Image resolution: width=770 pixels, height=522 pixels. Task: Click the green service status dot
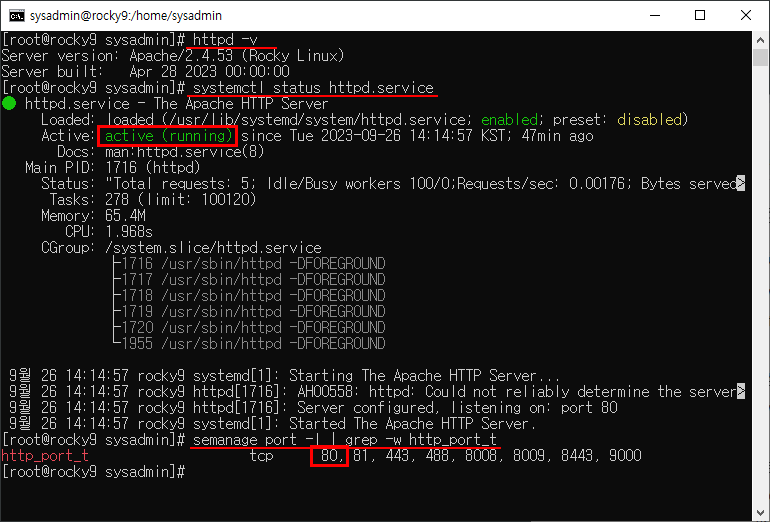pyautogui.click(x=9, y=104)
